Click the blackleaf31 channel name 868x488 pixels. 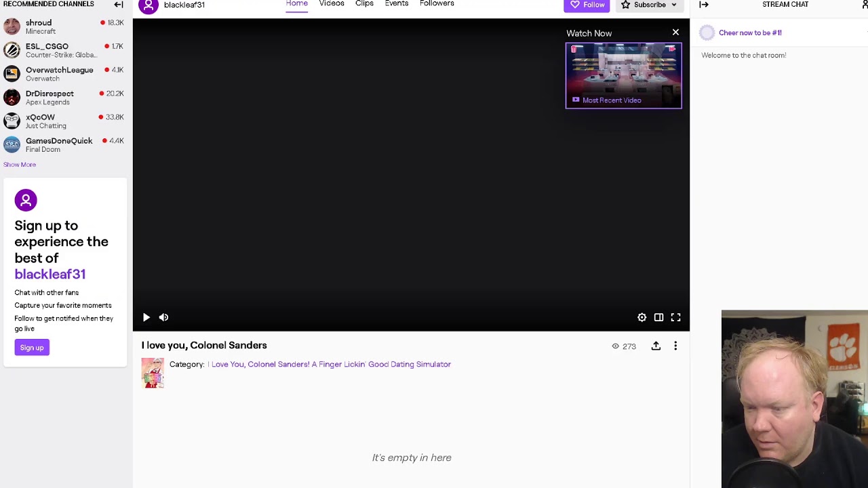click(x=184, y=5)
